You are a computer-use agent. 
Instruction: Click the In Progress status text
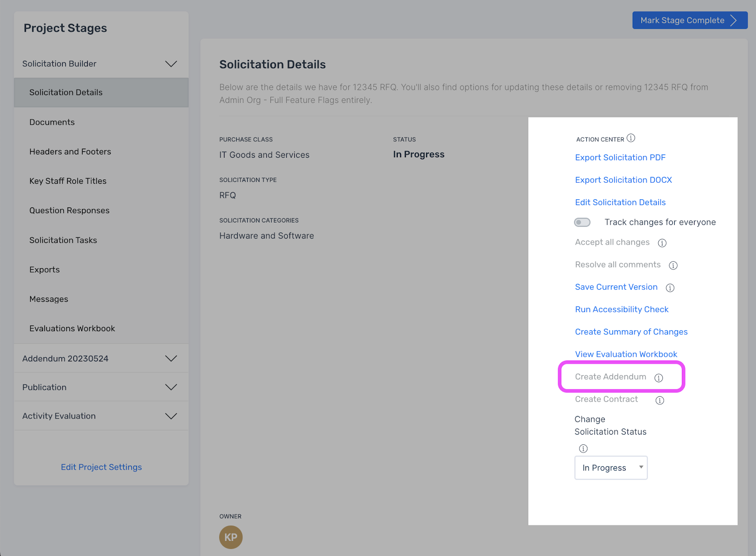(x=419, y=154)
